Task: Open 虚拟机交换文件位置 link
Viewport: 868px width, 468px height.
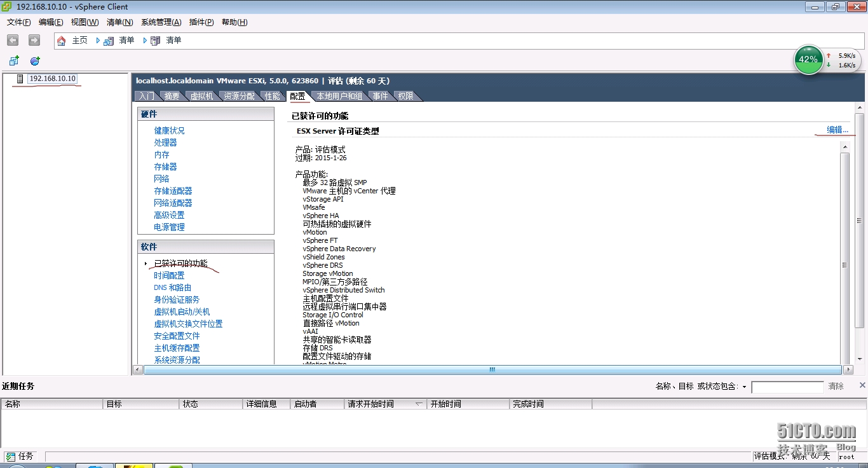Action: (188, 324)
